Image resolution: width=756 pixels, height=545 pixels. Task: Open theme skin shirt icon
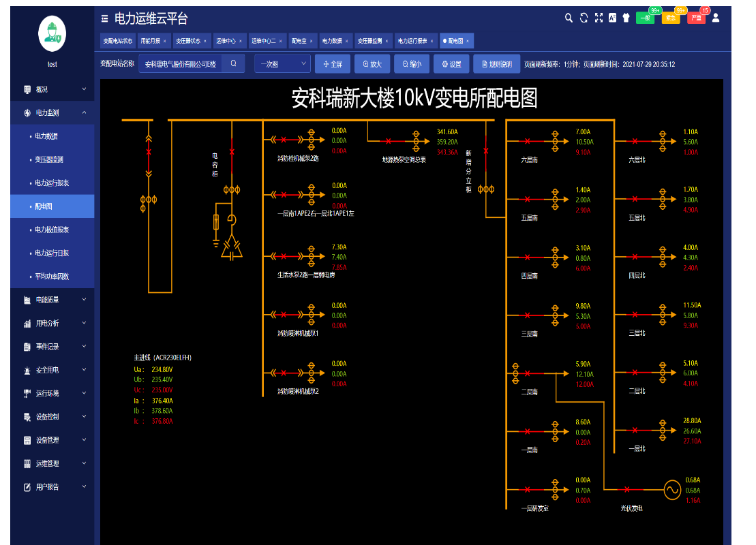(626, 18)
